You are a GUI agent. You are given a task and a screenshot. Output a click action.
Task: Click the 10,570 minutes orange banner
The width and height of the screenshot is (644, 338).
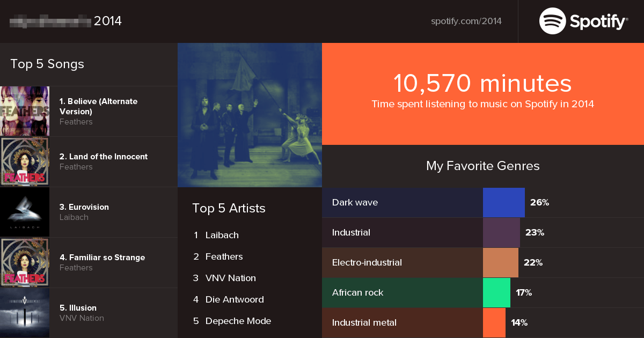tap(482, 93)
